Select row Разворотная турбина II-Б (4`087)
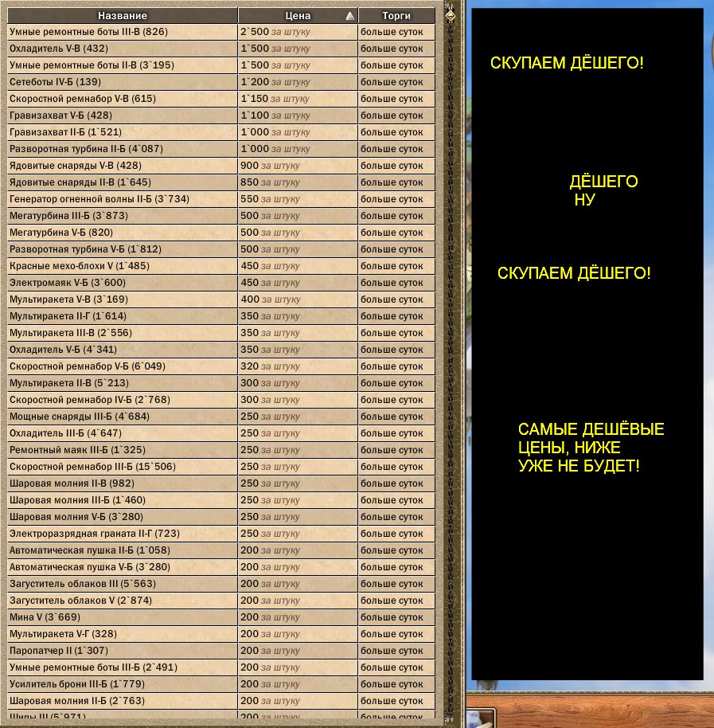Screen dimensions: 714x728 (221, 149)
